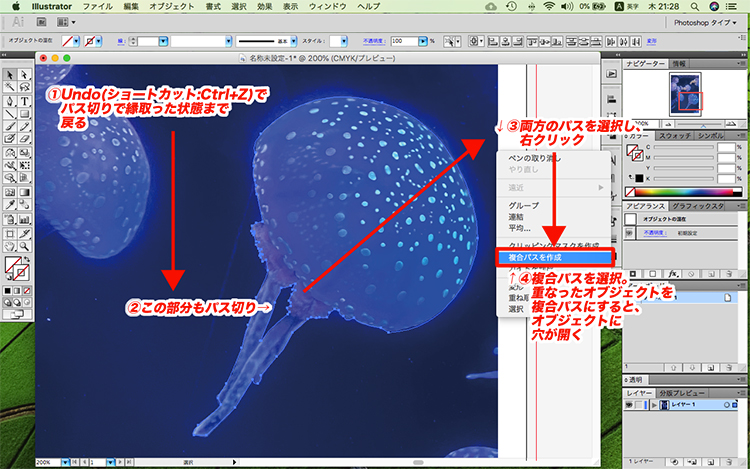Set color mode button below fill/stroke
This screenshot has width=750, height=469.
click(8, 291)
